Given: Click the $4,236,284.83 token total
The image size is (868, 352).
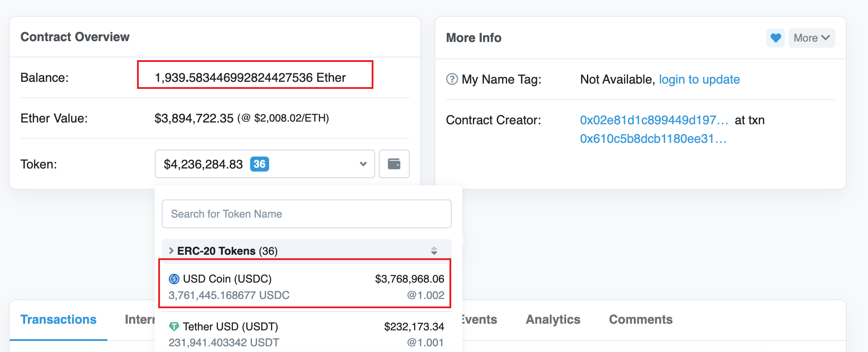Looking at the screenshot, I should pyautogui.click(x=203, y=165).
